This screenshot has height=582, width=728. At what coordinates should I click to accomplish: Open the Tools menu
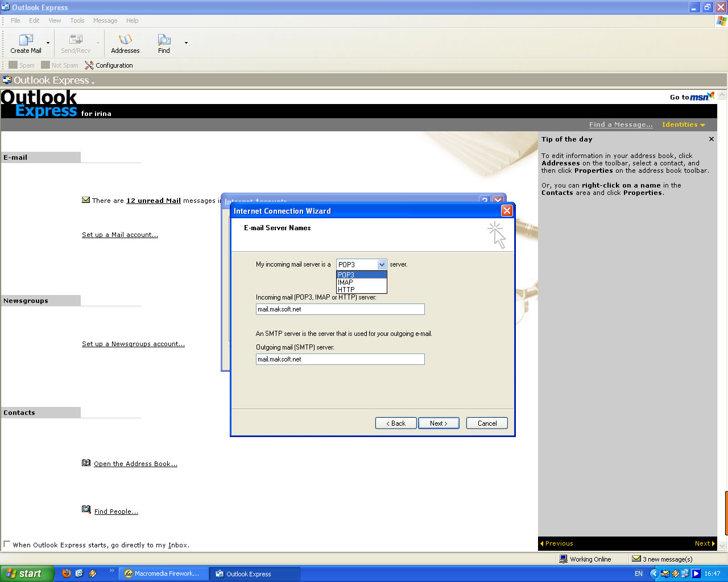[x=77, y=20]
